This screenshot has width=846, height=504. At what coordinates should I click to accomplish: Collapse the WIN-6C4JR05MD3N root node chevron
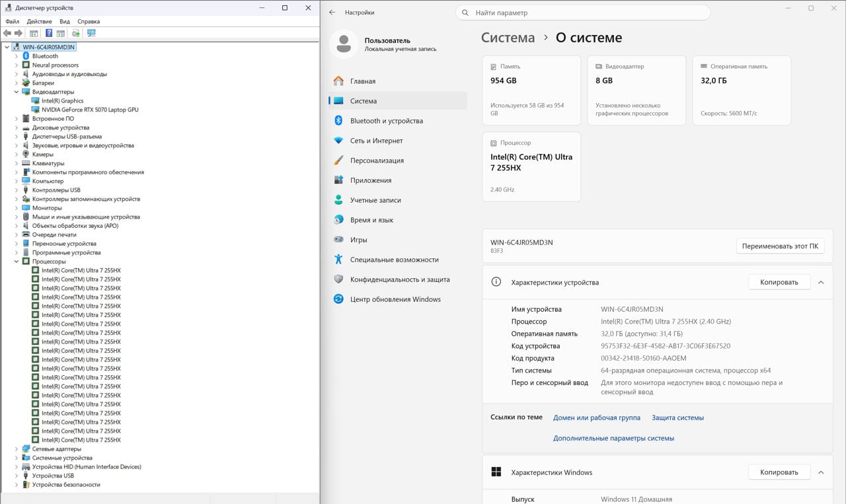[7, 47]
